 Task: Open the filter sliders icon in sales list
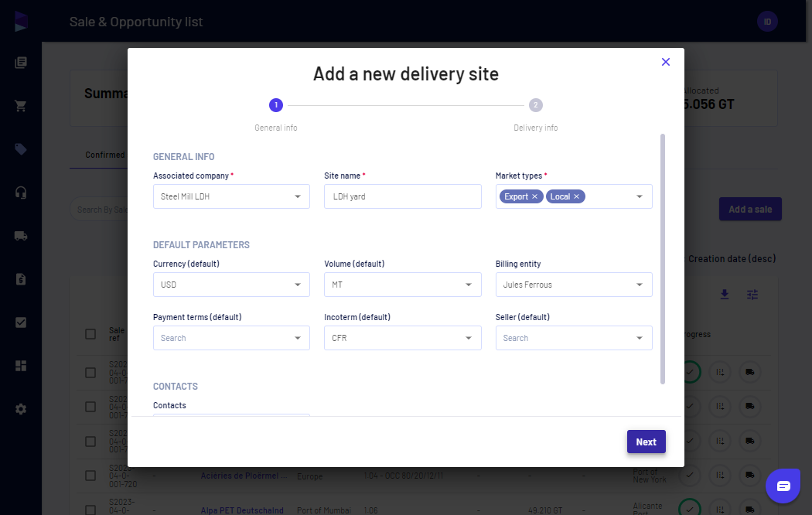click(752, 295)
